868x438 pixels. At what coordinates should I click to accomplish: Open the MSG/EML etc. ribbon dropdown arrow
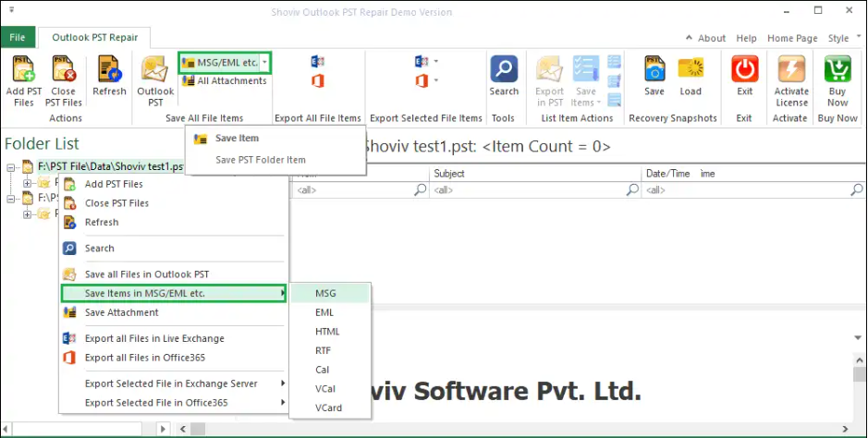point(265,63)
